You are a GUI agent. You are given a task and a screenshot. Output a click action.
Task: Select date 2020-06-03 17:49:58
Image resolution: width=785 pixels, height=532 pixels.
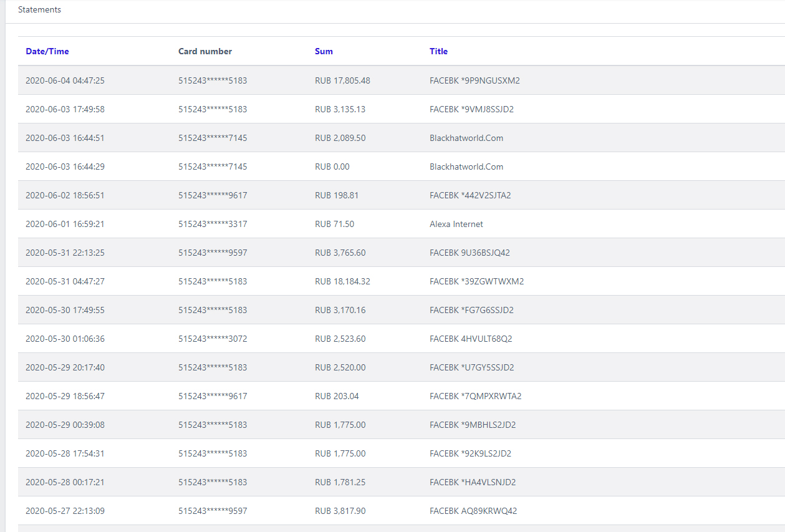[65, 109]
